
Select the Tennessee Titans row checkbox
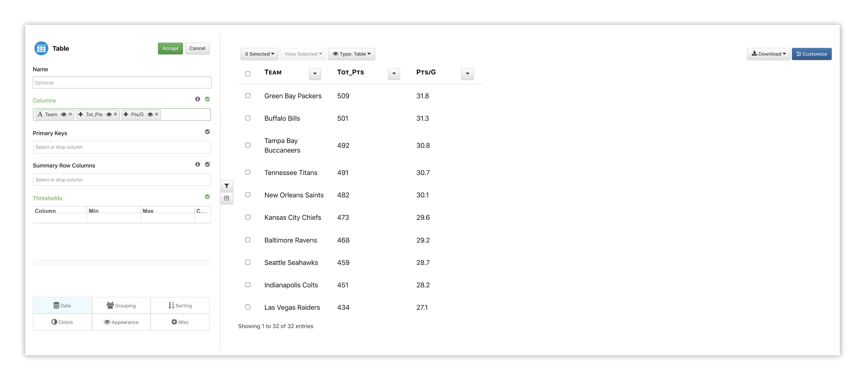248,172
